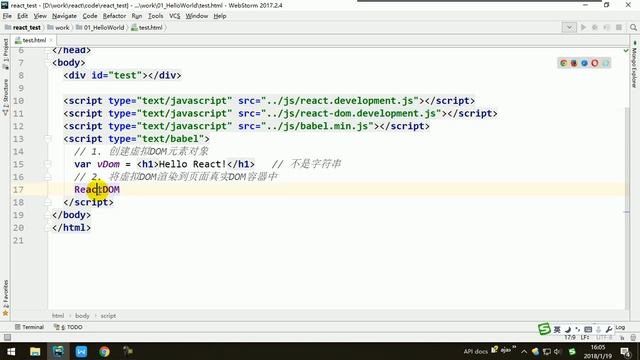Open page in Firefox browser icon
The width and height of the screenshot is (640, 360).
[x=574, y=63]
